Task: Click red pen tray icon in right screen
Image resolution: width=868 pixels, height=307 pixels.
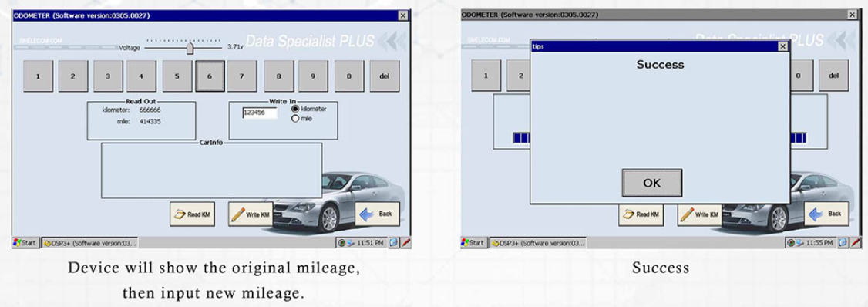Action: pyautogui.click(x=855, y=243)
